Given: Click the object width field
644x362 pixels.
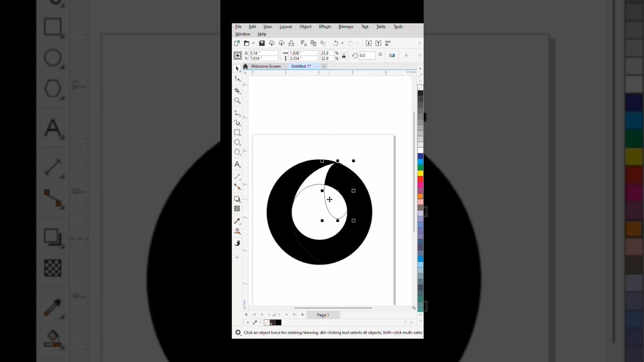Looking at the screenshot, I should point(303,53).
